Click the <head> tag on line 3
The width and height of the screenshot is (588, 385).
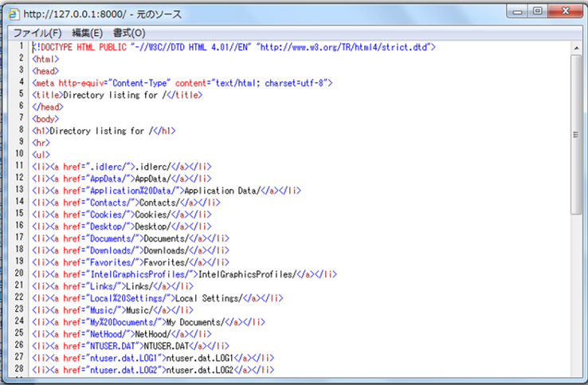coord(45,71)
